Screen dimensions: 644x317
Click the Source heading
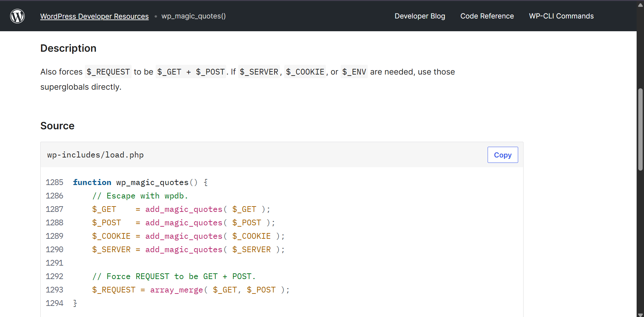(x=57, y=126)
